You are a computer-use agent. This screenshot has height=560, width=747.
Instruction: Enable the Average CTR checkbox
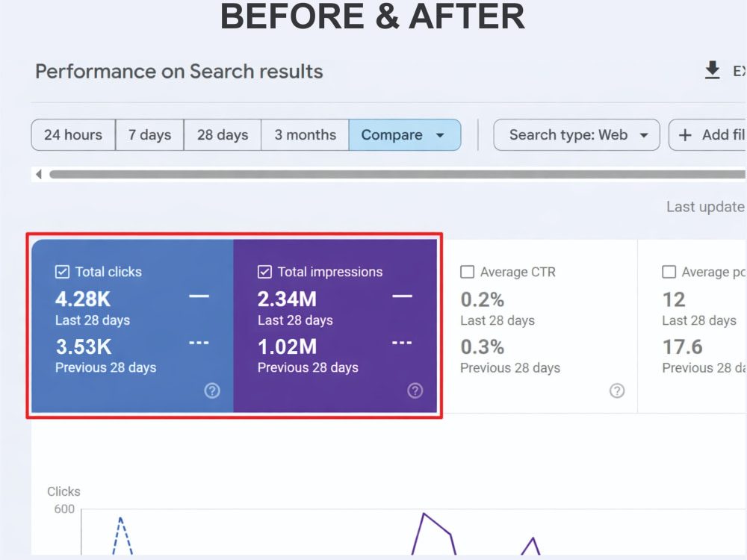(468, 272)
